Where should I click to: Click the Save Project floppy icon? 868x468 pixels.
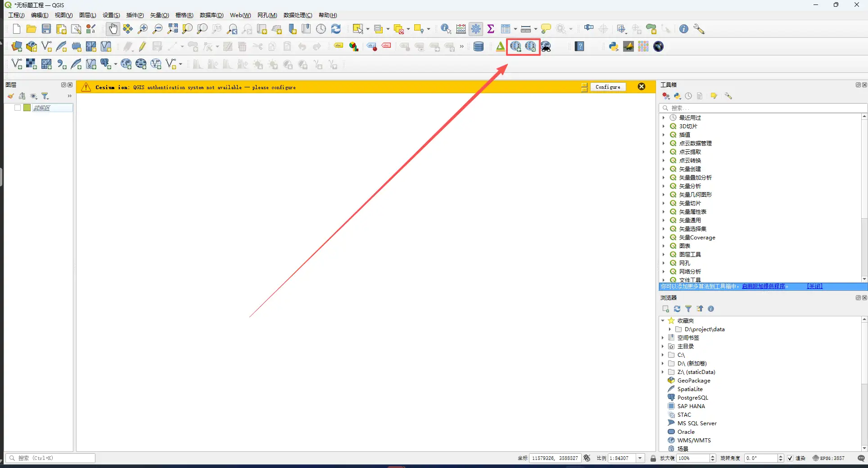(46, 29)
